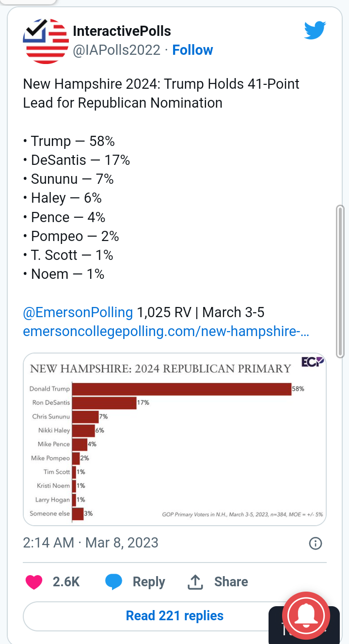Click the Twitter bird logo icon
The height and width of the screenshot is (644, 349).
point(315,31)
